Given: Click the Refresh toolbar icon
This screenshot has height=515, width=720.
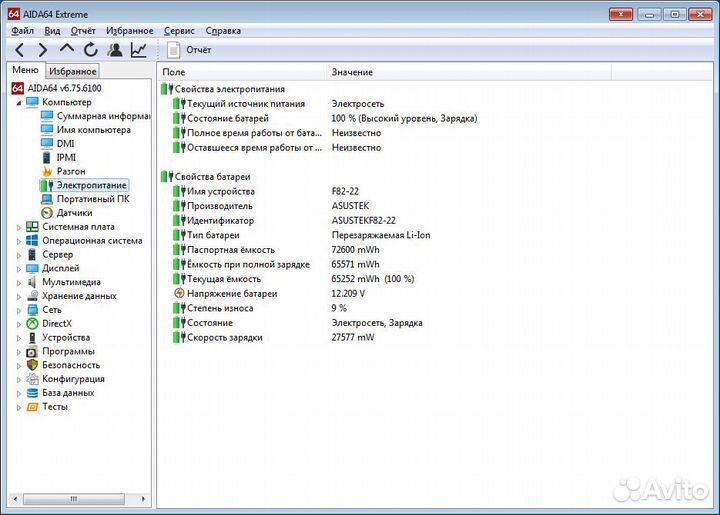Looking at the screenshot, I should [91, 50].
